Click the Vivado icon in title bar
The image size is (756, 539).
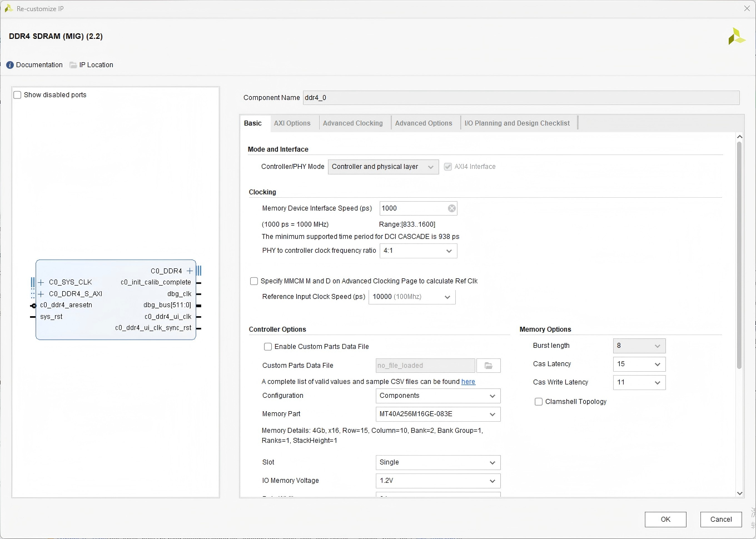point(8,8)
